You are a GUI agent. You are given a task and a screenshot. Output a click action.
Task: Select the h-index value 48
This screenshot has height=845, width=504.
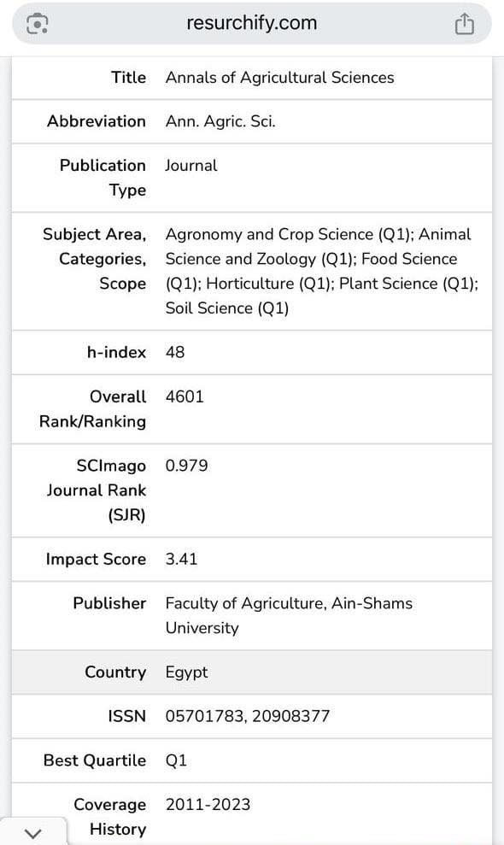tap(175, 353)
